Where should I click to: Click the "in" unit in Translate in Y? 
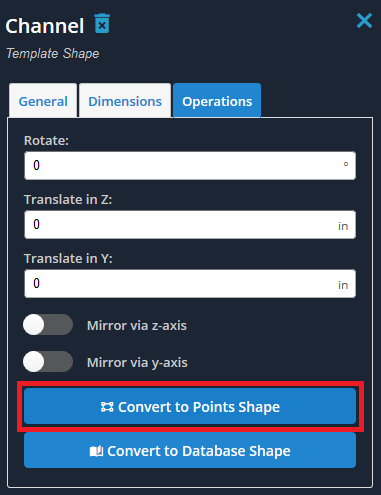343,285
